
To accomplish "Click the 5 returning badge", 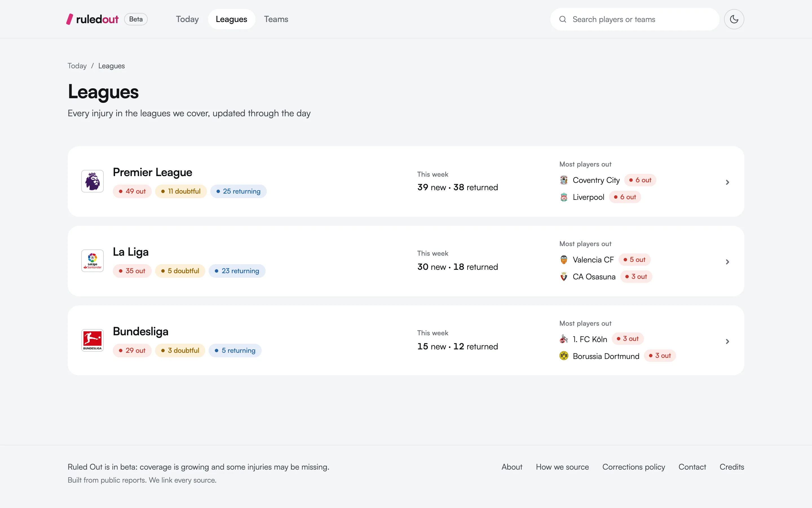I will [x=235, y=351].
